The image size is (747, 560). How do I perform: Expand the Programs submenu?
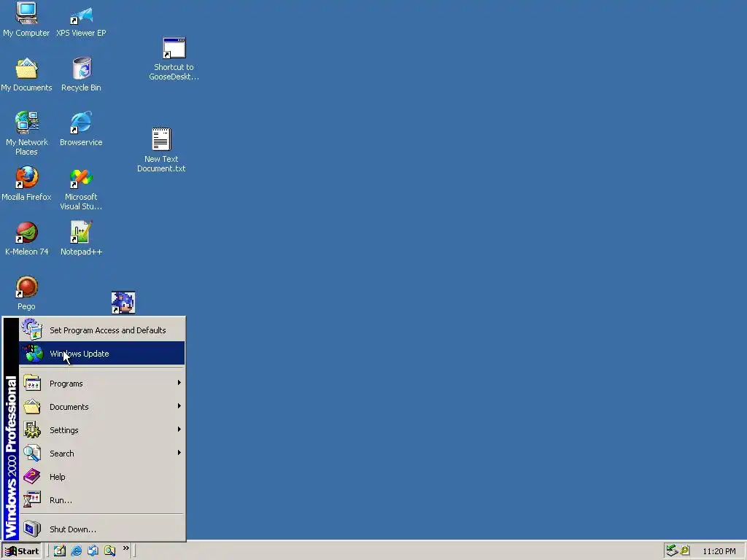pos(101,384)
